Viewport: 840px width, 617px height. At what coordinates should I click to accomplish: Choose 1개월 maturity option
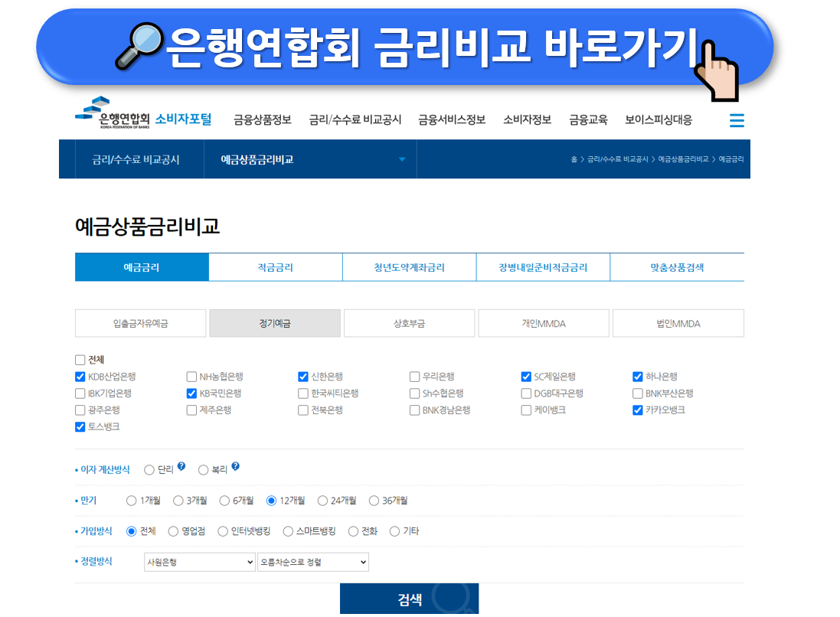point(131,501)
